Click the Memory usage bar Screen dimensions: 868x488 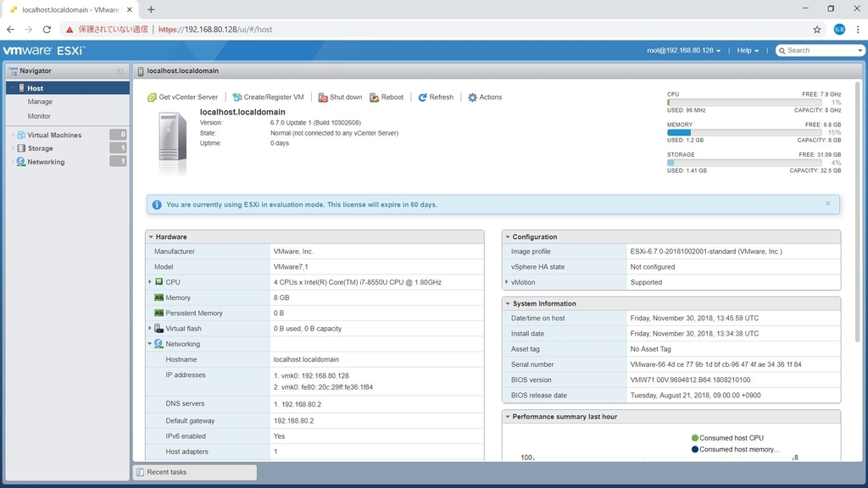pos(744,133)
